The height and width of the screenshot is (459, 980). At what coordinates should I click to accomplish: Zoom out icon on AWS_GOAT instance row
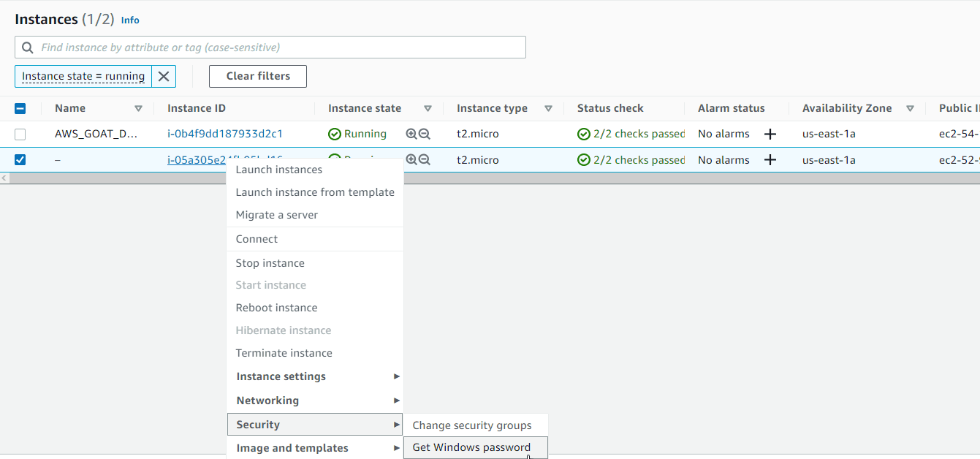pos(425,134)
